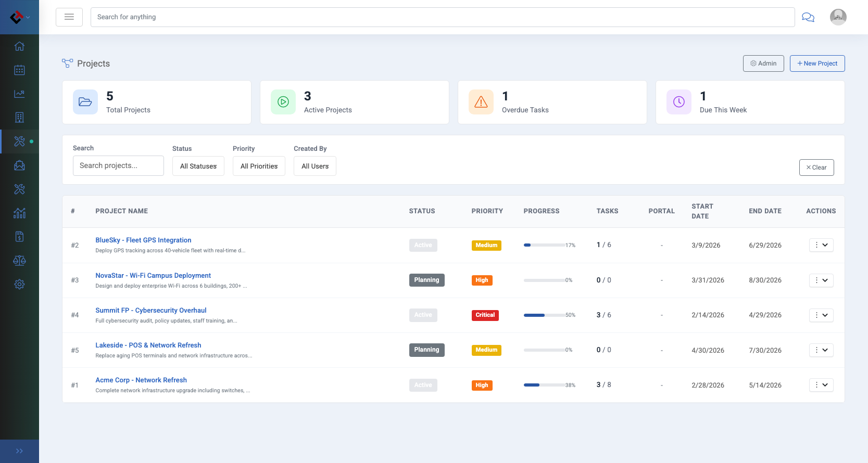Open the All Priorities dropdown
Screen dimensions: 868x463
tap(259, 166)
